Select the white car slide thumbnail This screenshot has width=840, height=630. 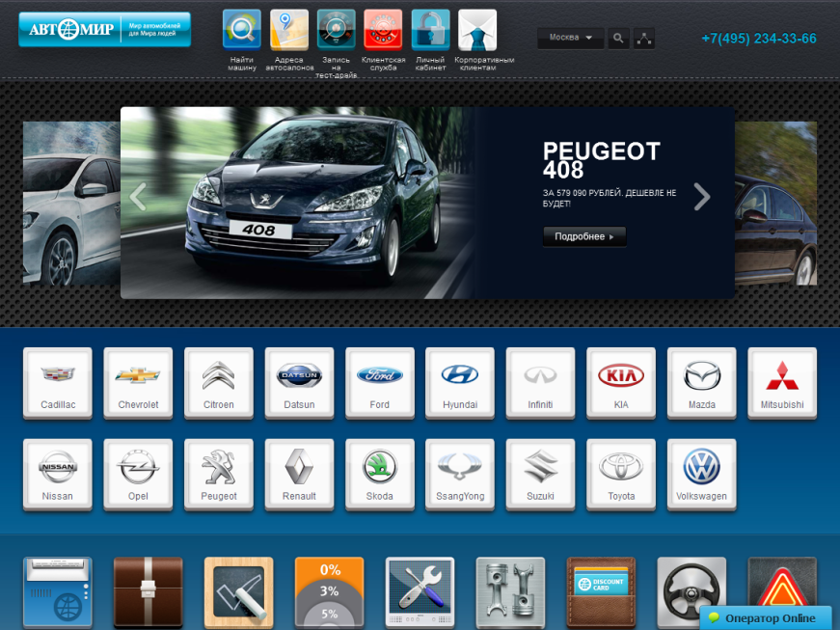click(x=71, y=203)
